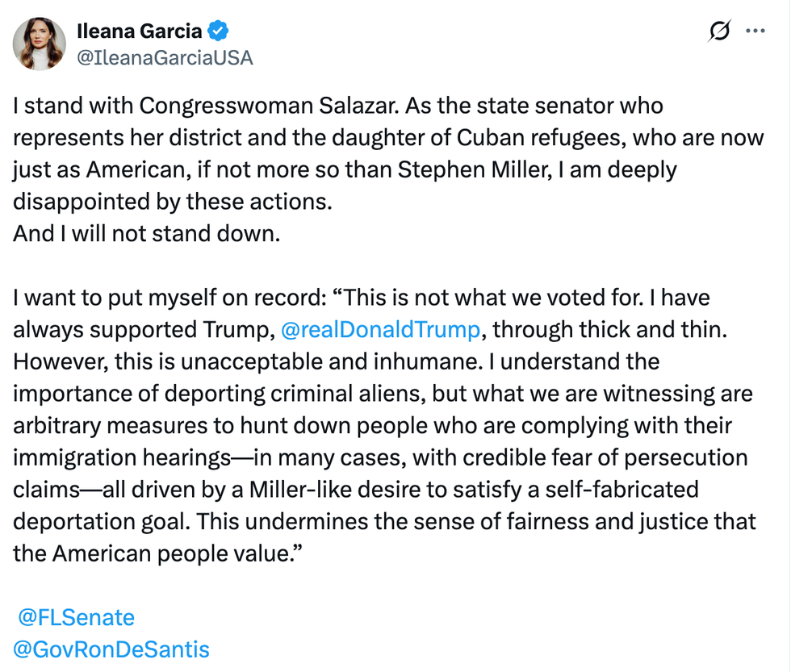Follow the @realDonaldTrump mention link
The width and height of the screenshot is (791, 672).
tap(379, 329)
